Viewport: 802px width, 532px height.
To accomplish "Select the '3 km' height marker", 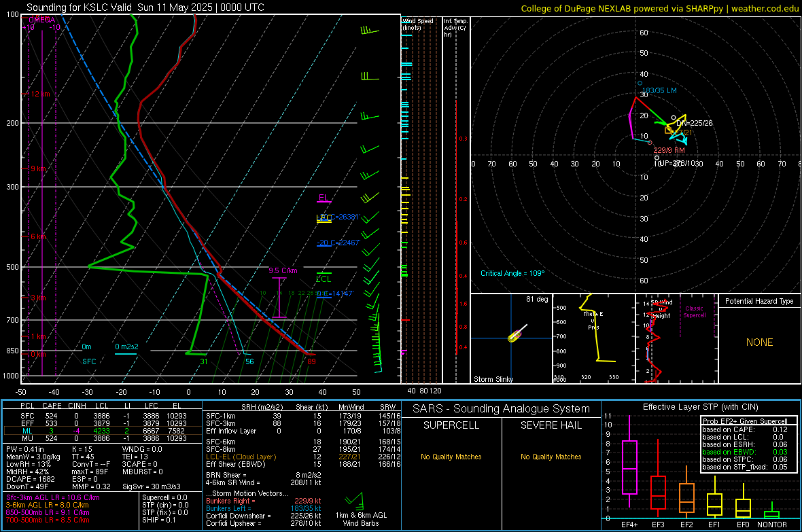I will pyautogui.click(x=38, y=298).
